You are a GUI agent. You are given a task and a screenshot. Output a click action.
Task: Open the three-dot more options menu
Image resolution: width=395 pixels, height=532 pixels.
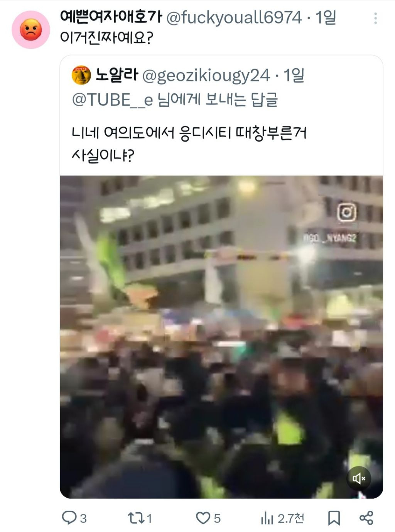(375, 18)
